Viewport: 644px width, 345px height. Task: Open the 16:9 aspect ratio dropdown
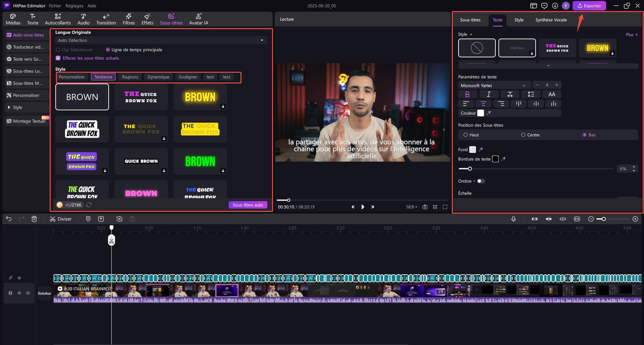click(x=412, y=207)
